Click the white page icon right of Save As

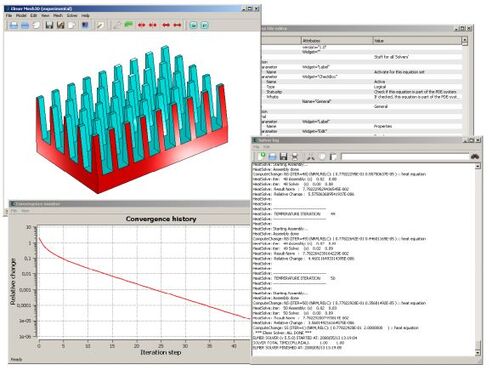(x=71, y=25)
